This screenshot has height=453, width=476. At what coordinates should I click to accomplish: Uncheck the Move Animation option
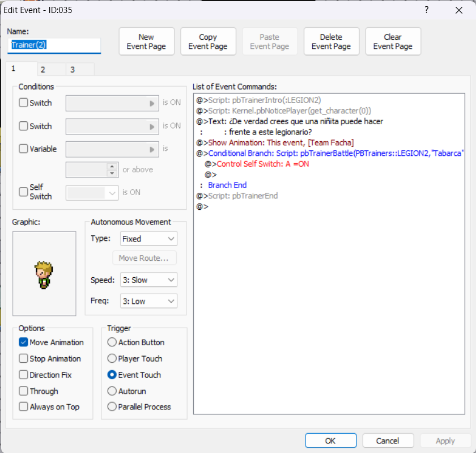(x=23, y=342)
